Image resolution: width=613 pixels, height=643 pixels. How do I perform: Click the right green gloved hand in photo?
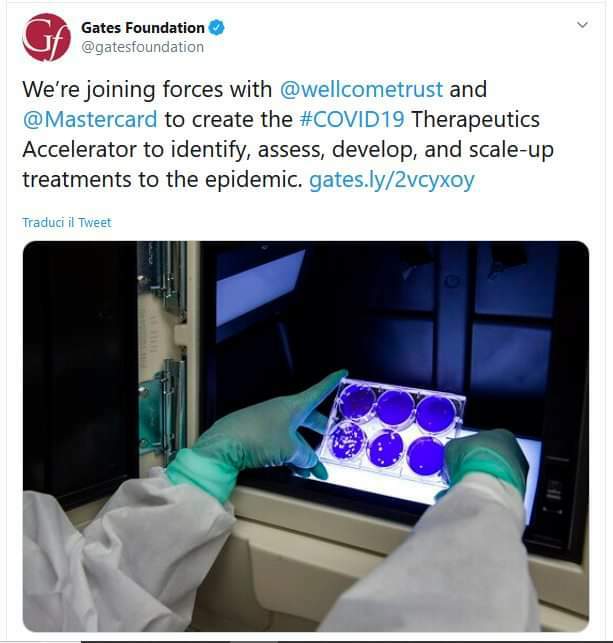486,459
